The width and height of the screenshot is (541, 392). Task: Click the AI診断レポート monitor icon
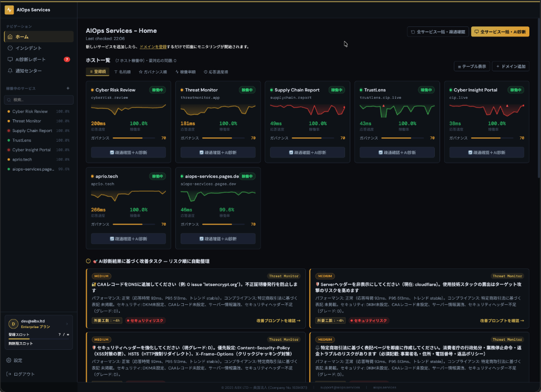click(x=10, y=59)
